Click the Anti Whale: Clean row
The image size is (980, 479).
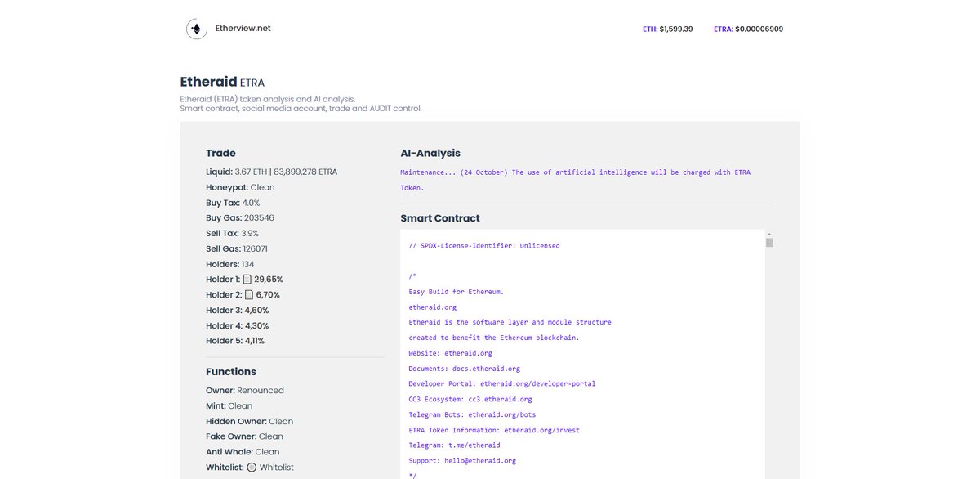tap(243, 451)
